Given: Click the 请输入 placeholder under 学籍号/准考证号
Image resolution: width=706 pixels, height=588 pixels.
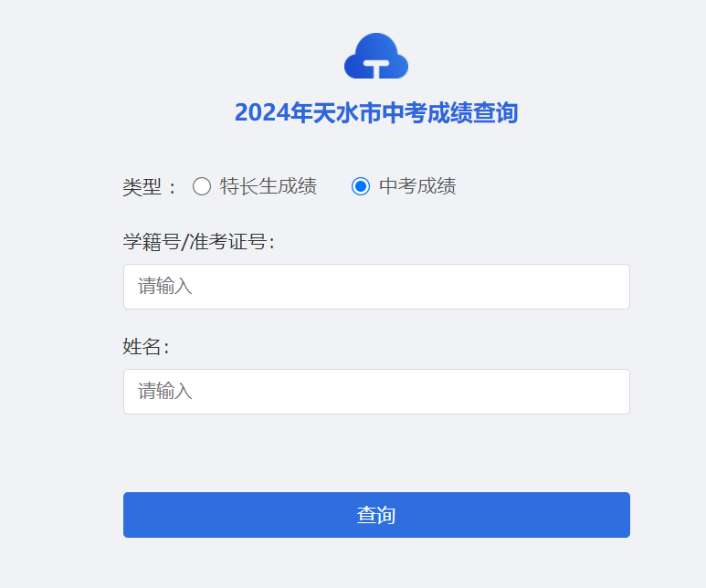Looking at the screenshot, I should [165, 287].
